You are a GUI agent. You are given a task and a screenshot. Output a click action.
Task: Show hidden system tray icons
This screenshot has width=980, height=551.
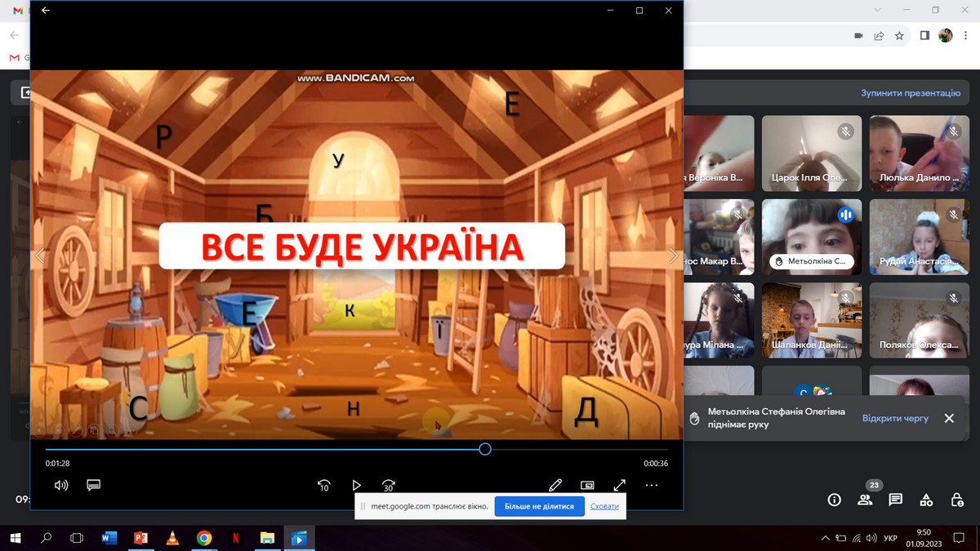click(827, 538)
